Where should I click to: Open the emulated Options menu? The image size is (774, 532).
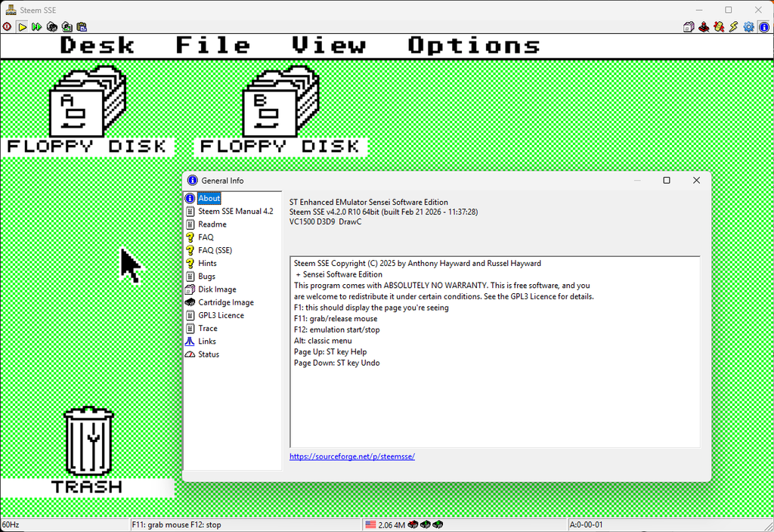click(x=474, y=45)
